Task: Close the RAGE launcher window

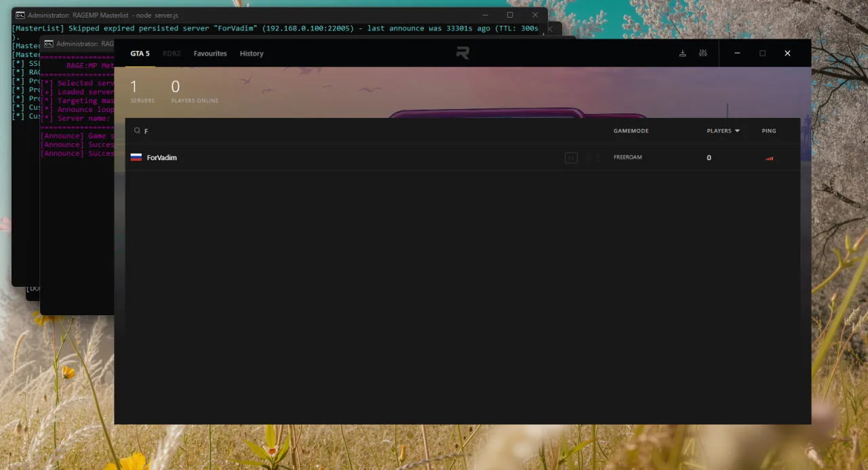Action: [x=787, y=54]
